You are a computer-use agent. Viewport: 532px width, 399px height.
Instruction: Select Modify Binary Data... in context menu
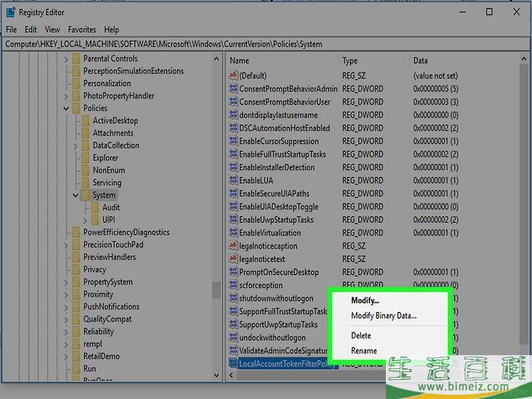click(384, 316)
